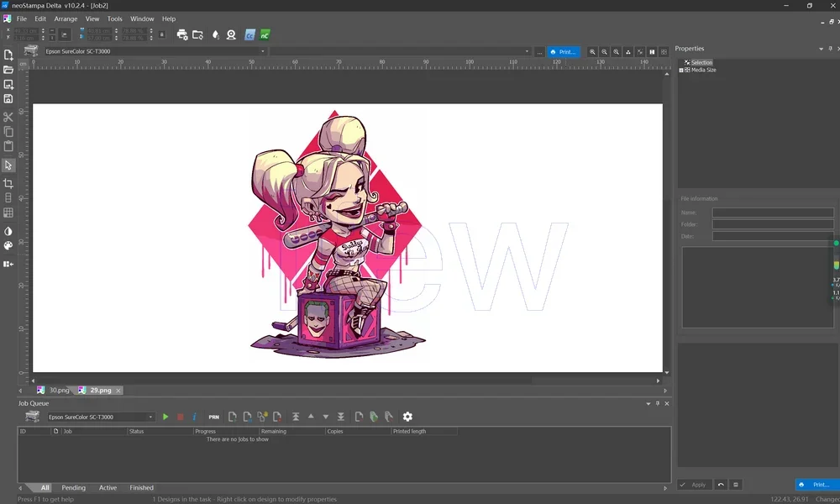Screen dimensions: 840x504
Task: Open the Epson SureColor printer dropdown at top
Action: point(263,51)
